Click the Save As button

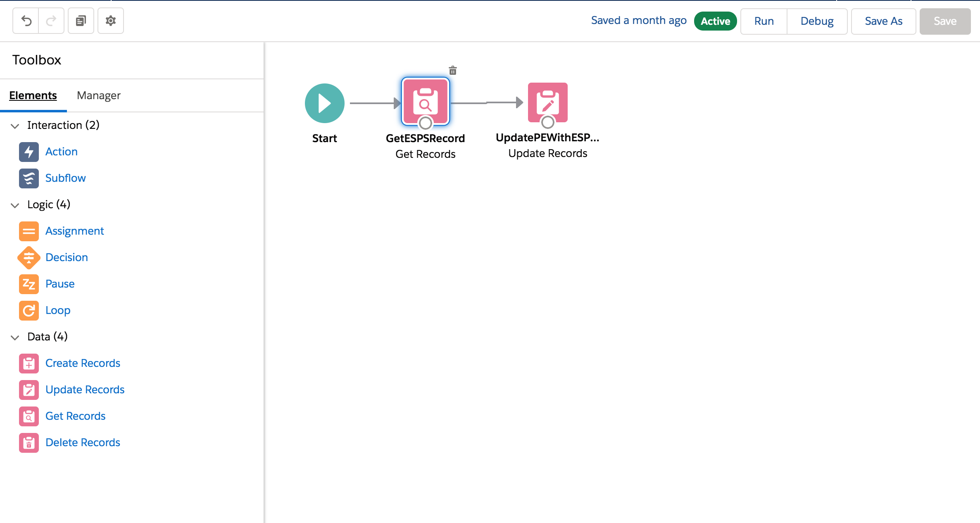tap(883, 21)
